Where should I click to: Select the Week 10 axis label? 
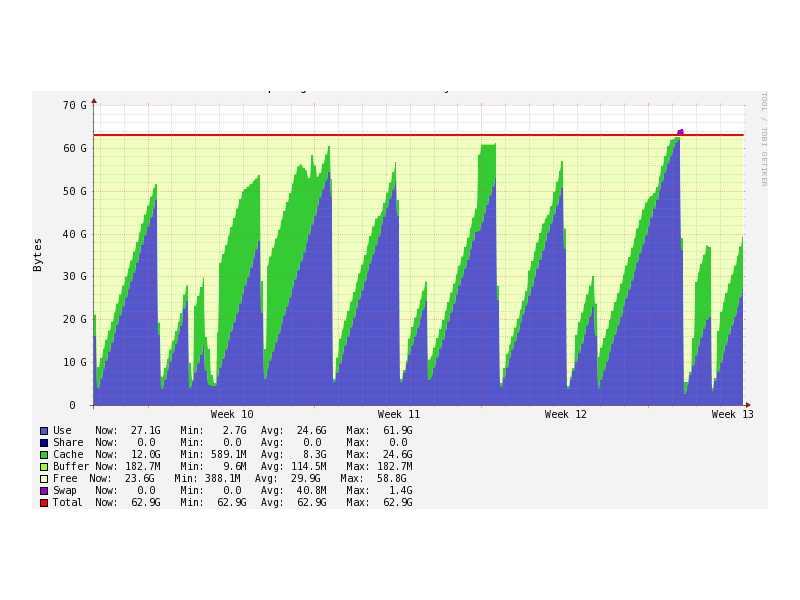[232, 415]
